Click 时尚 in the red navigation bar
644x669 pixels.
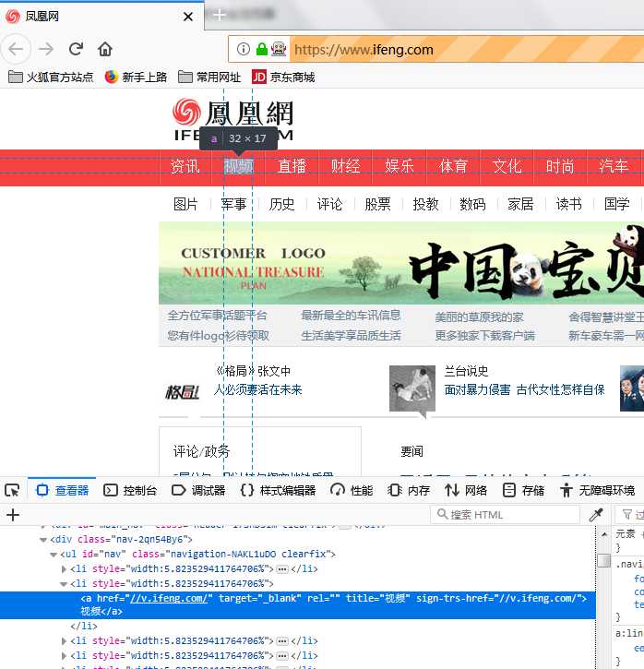[560, 166]
